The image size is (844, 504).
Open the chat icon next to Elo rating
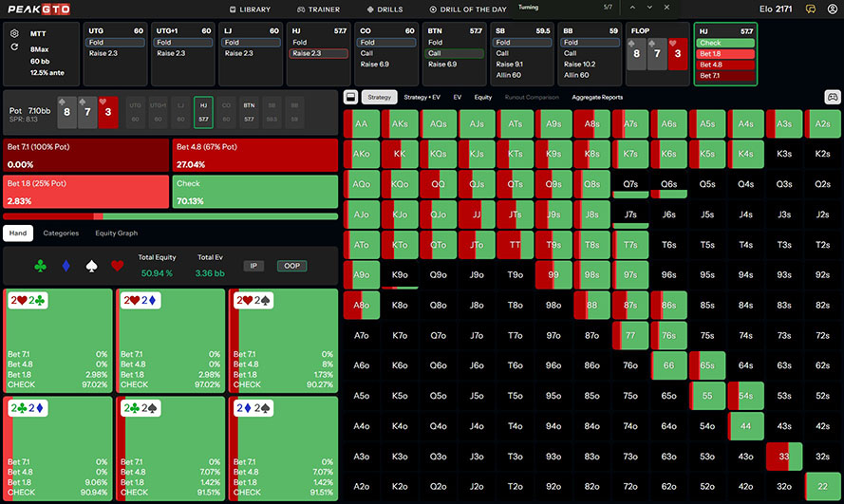pos(810,9)
